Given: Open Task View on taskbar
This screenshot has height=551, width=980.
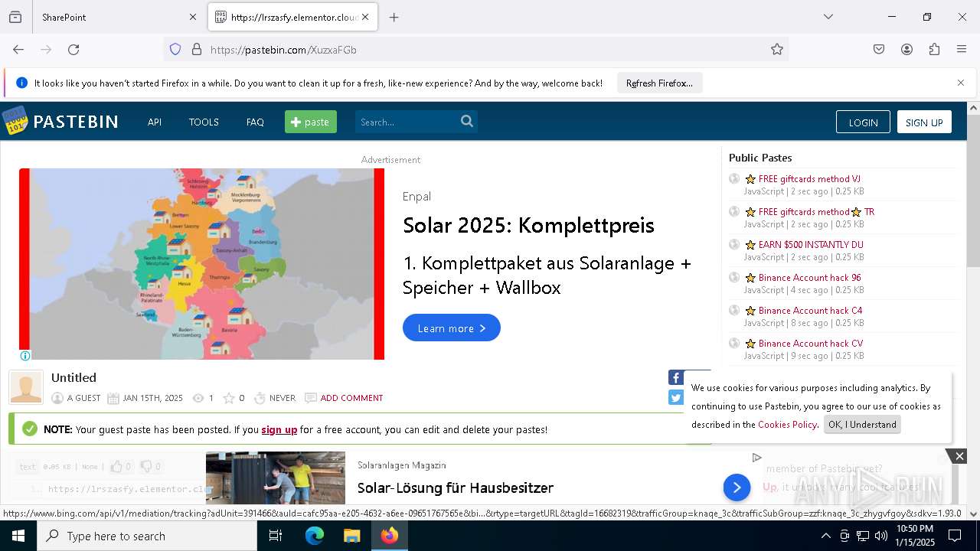Looking at the screenshot, I should click(x=276, y=536).
